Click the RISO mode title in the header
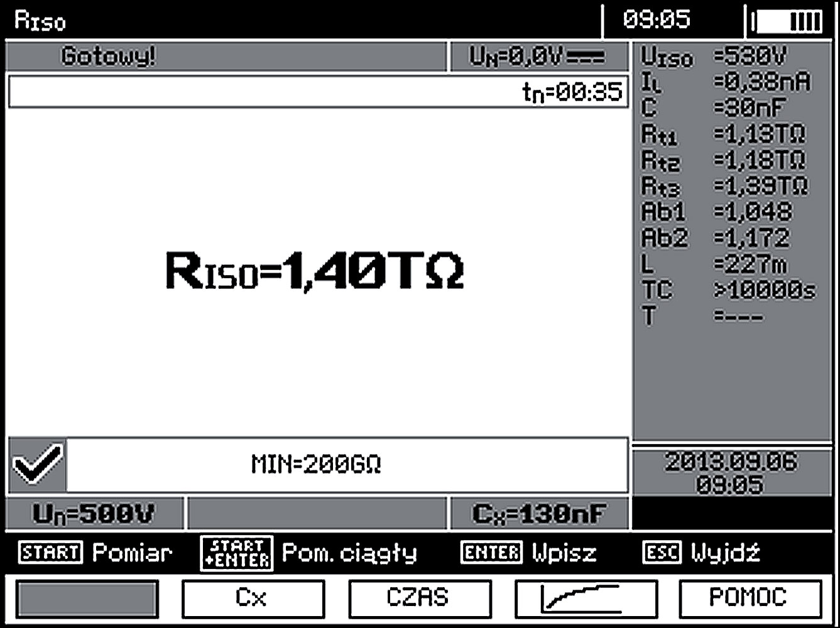 click(40, 21)
